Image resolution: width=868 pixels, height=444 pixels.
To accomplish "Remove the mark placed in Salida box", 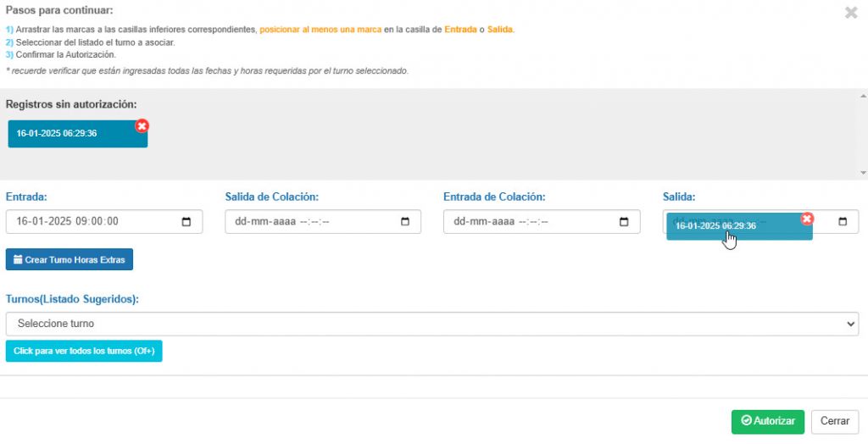I will [807, 219].
